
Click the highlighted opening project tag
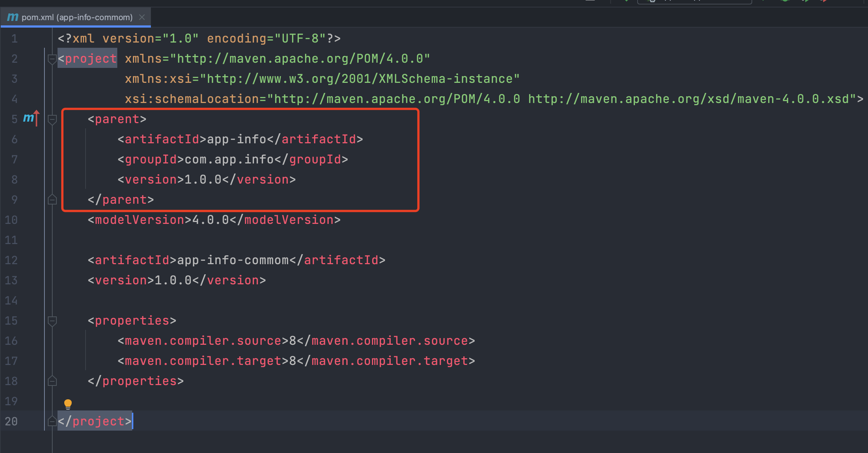87,59
